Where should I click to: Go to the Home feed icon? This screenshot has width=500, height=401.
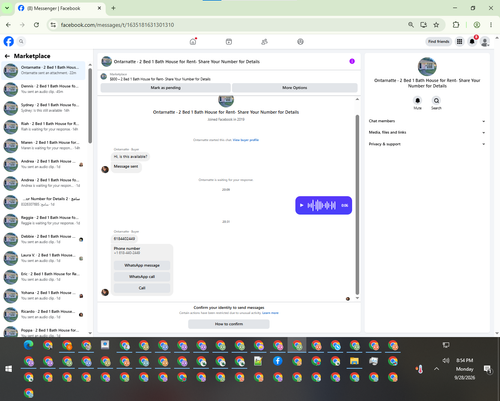point(193,42)
